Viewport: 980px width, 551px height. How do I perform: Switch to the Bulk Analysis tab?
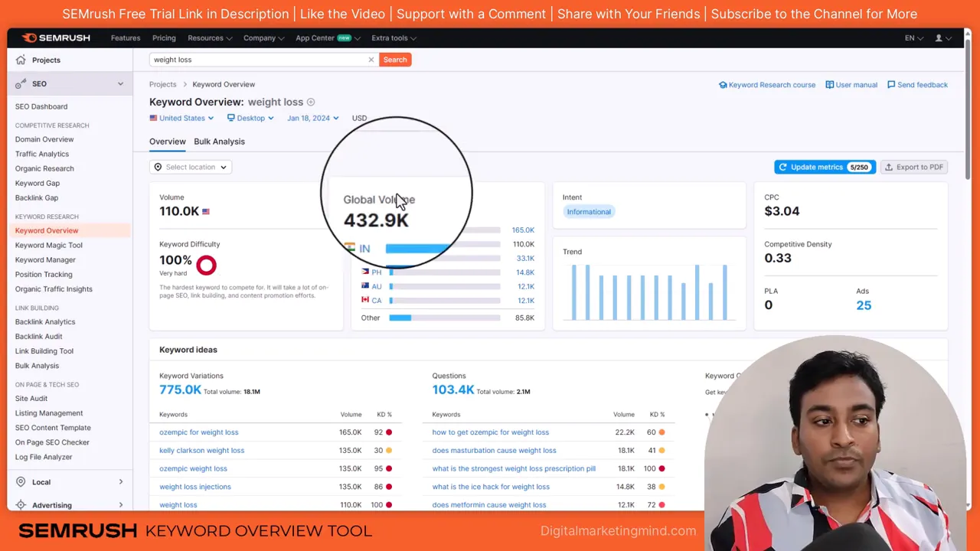pyautogui.click(x=219, y=141)
